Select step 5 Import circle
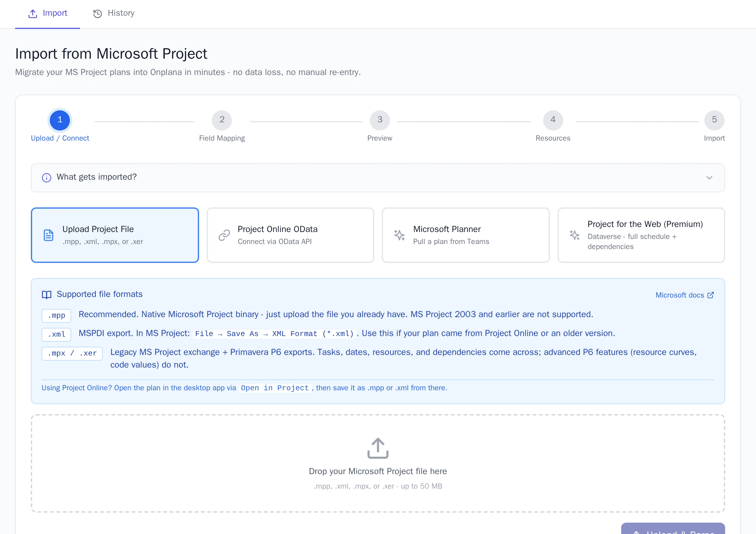This screenshot has height=534, width=756. pos(714,120)
